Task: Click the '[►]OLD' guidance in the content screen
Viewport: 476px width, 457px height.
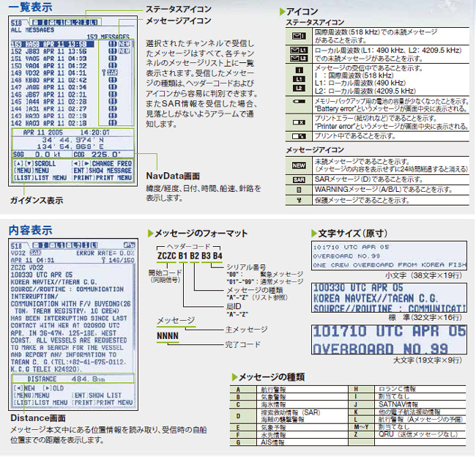Action: [x=53, y=388]
